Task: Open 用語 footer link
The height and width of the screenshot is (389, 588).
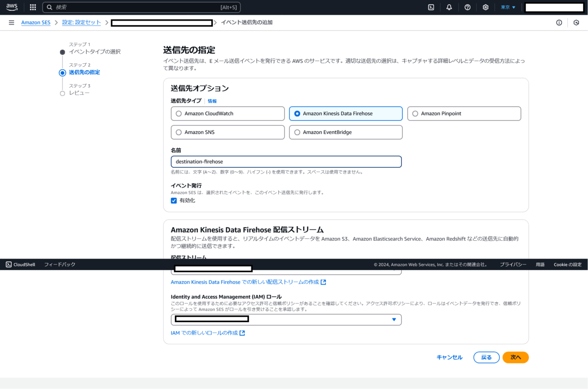Action: (540, 264)
